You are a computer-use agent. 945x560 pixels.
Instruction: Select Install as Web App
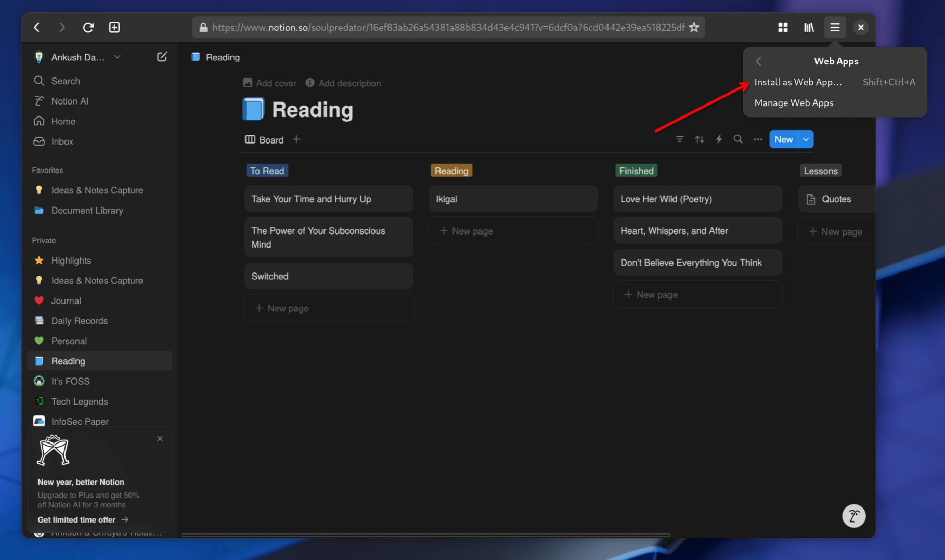798,82
